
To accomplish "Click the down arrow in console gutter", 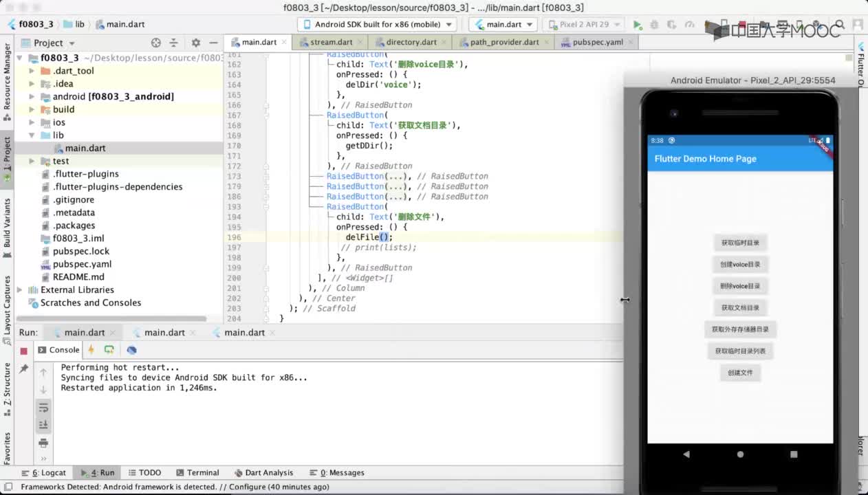I will [x=43, y=390].
